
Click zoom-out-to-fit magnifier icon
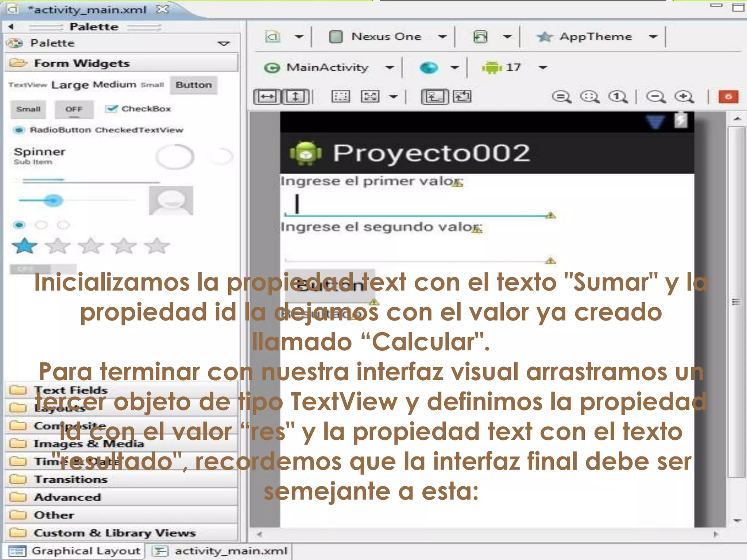point(561,97)
